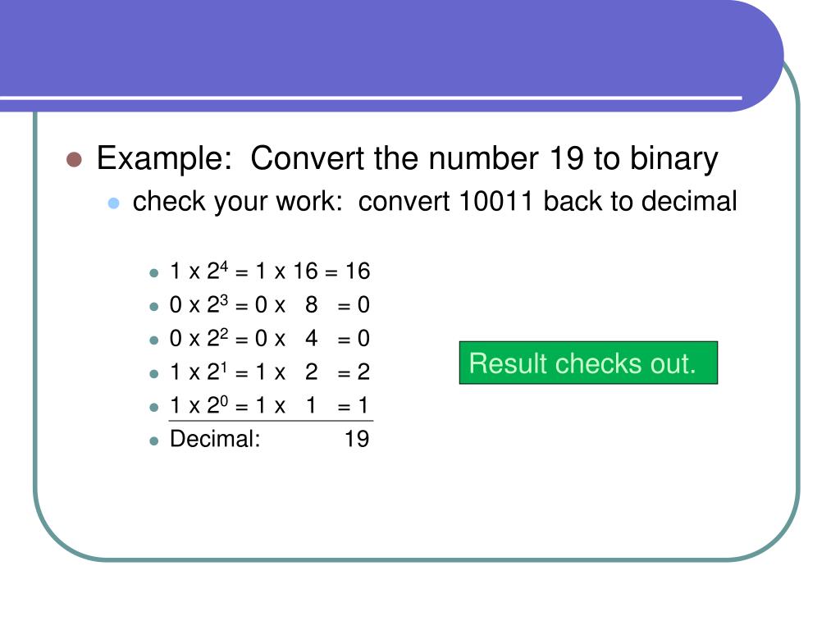Viewport: 840px width, 630px height.
Task: Click the line 0 x 2² = 0 x 4 = 0
Action: click(x=270, y=338)
